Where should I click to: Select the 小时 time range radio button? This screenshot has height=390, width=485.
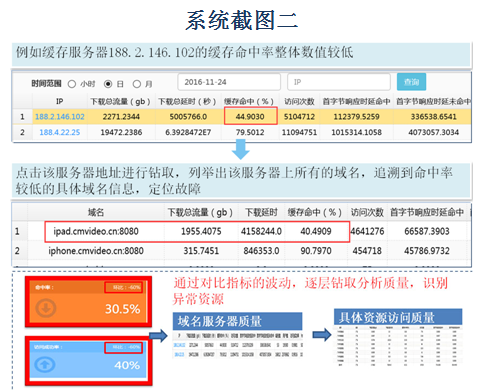(72, 84)
